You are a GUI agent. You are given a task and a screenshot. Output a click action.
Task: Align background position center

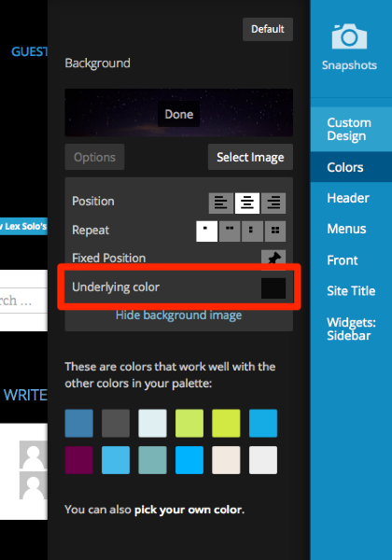pos(247,203)
